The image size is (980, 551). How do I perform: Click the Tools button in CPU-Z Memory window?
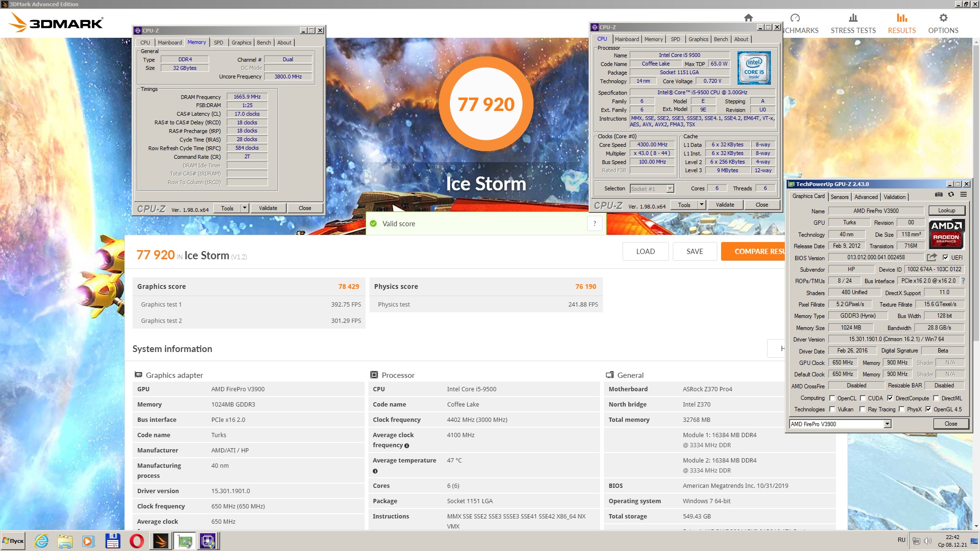(x=227, y=208)
